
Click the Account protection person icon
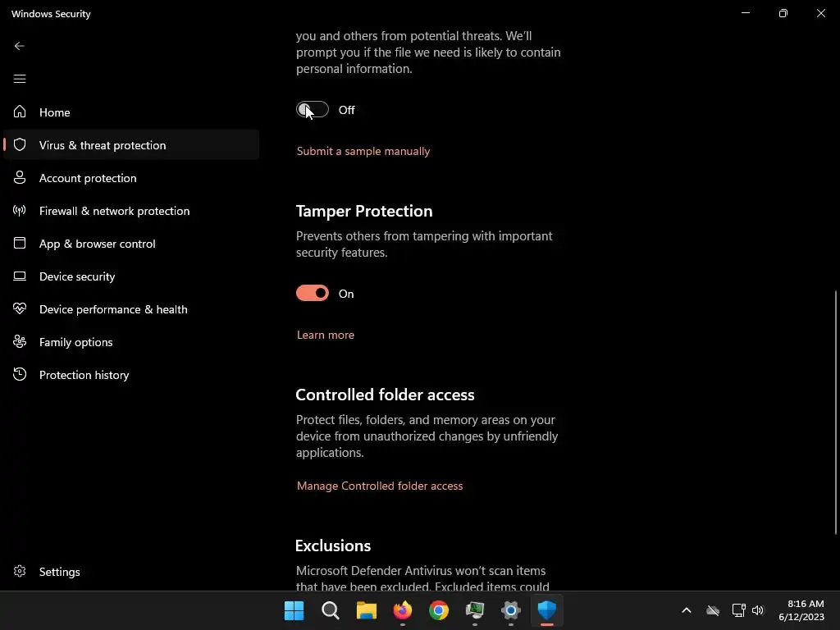tap(20, 177)
